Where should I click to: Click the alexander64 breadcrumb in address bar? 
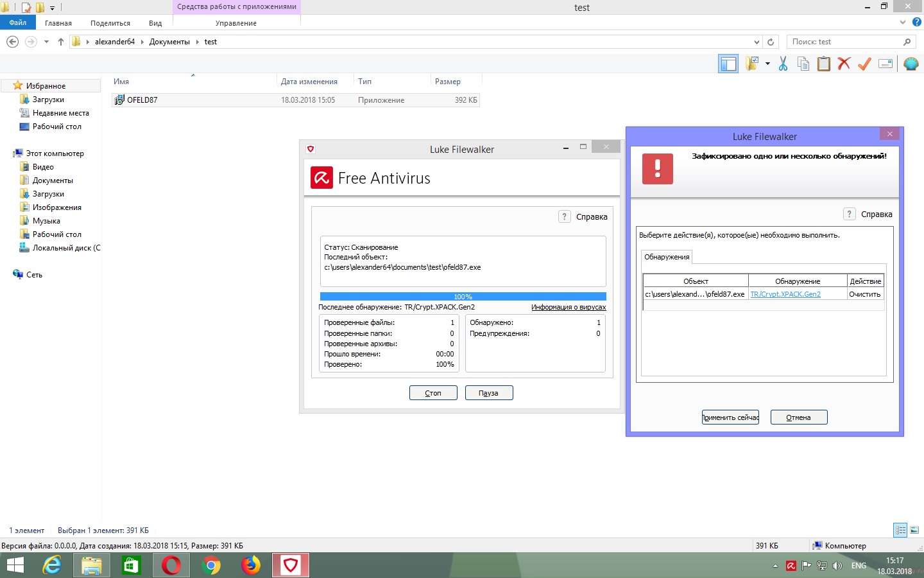coord(115,42)
